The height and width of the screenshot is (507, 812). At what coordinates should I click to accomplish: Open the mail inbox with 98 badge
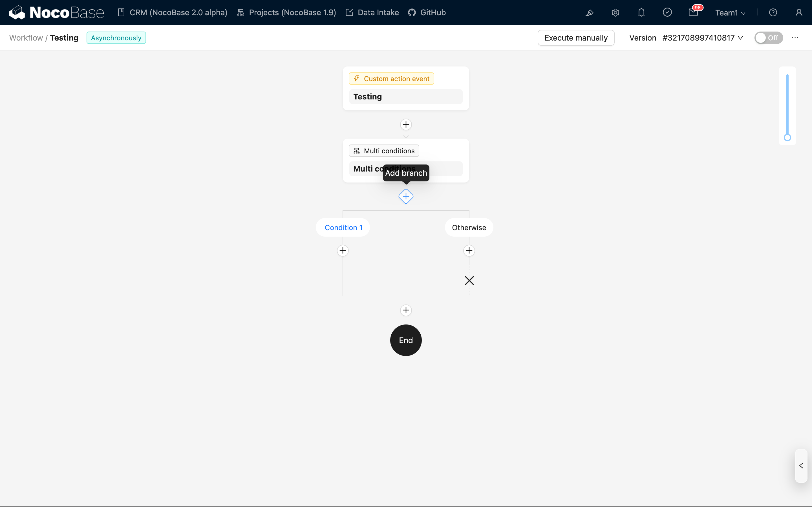click(x=693, y=13)
